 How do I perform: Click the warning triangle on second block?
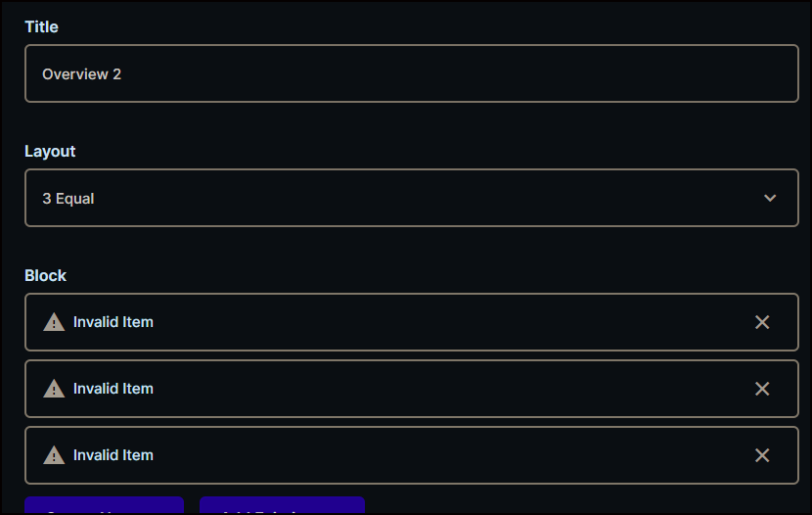point(54,389)
